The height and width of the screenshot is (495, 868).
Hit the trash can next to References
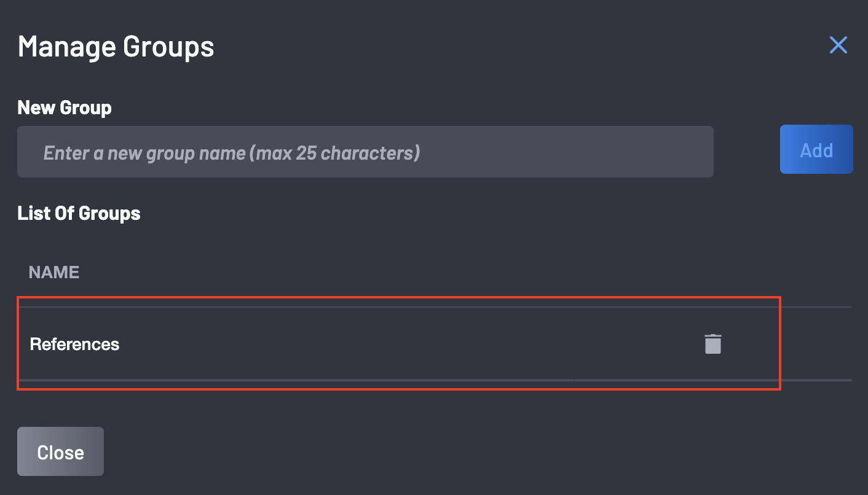coord(712,344)
